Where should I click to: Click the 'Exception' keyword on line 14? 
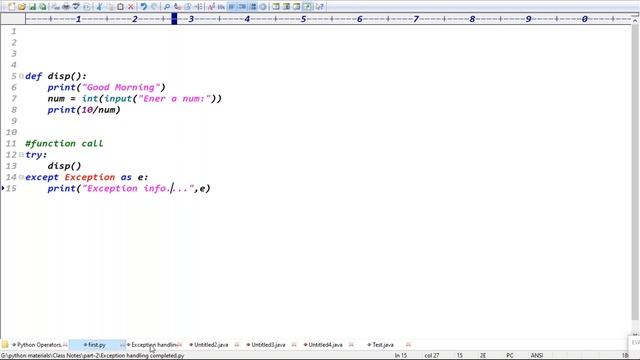click(90, 177)
